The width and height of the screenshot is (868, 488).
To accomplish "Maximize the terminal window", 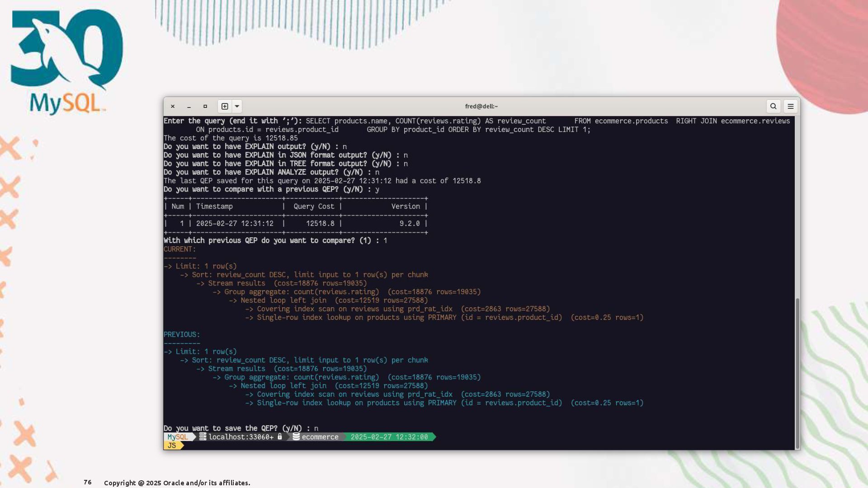I will 205,106.
